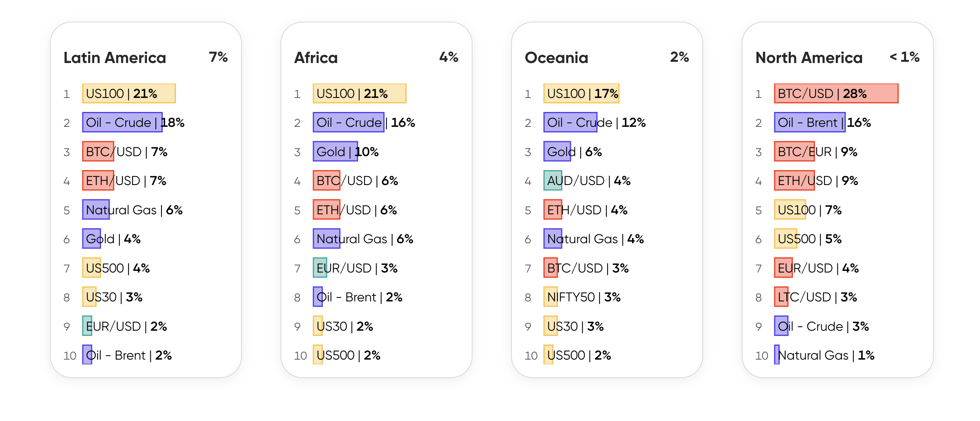Viewport: 980px width, 421px height.
Task: Click the Latin America heading
Action: 115,58
